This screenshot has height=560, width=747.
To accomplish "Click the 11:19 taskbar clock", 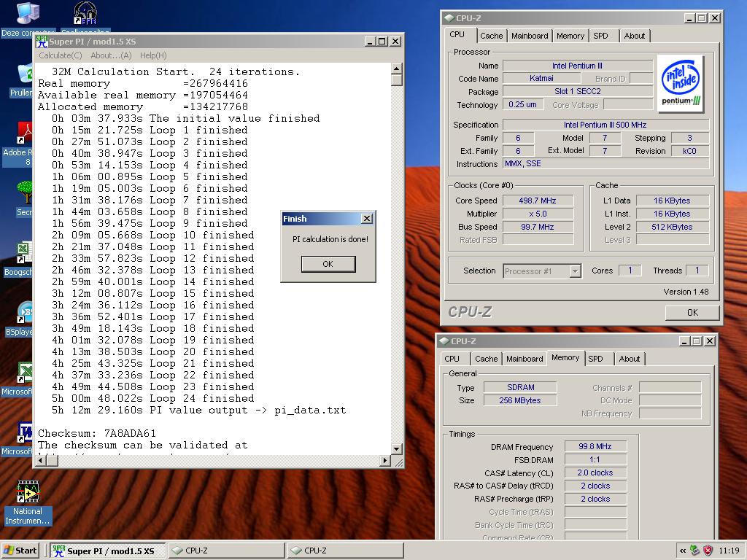I will pyautogui.click(x=729, y=551).
